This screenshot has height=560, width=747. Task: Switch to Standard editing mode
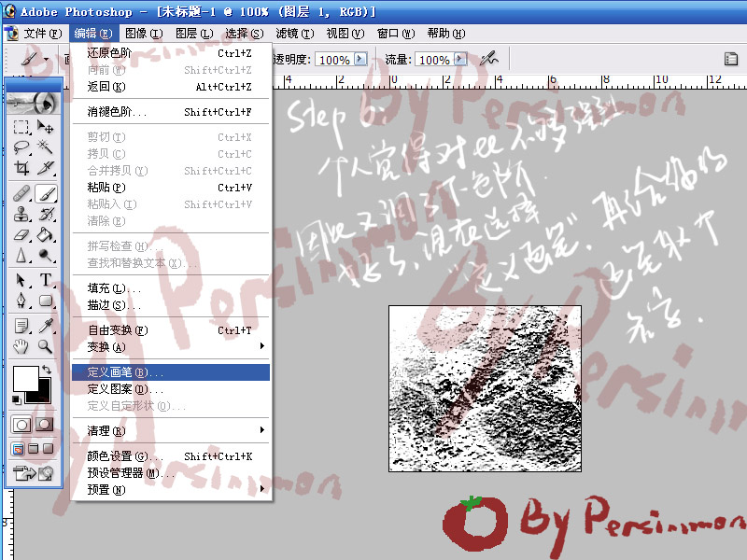click(21, 425)
